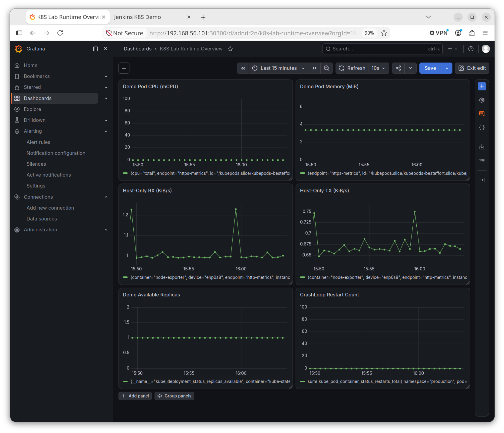This screenshot has width=504, height=433.
Task: Open a new browser tab
Action: 203,17
